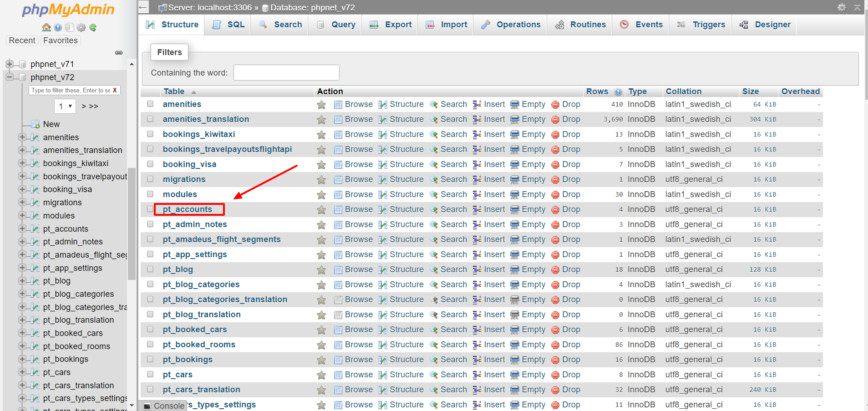Select checkbox for pt_booked_cars table
The height and width of the screenshot is (411, 868).
[150, 330]
